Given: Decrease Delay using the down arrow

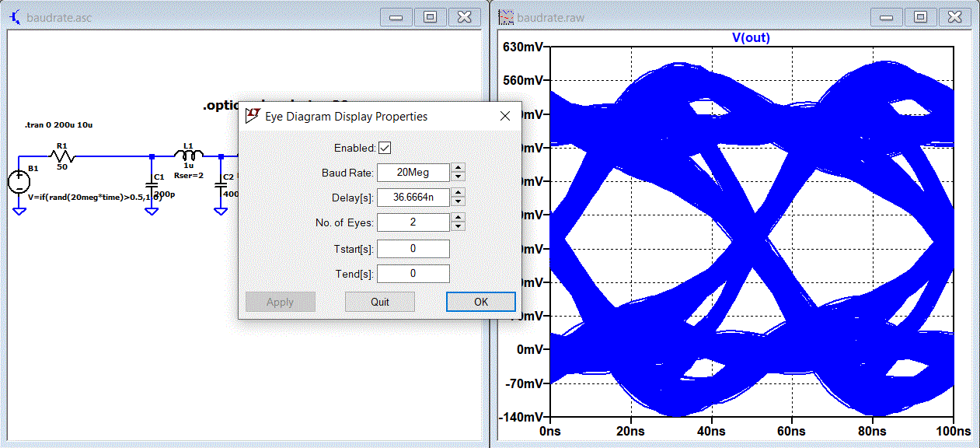Looking at the screenshot, I should click(x=458, y=201).
